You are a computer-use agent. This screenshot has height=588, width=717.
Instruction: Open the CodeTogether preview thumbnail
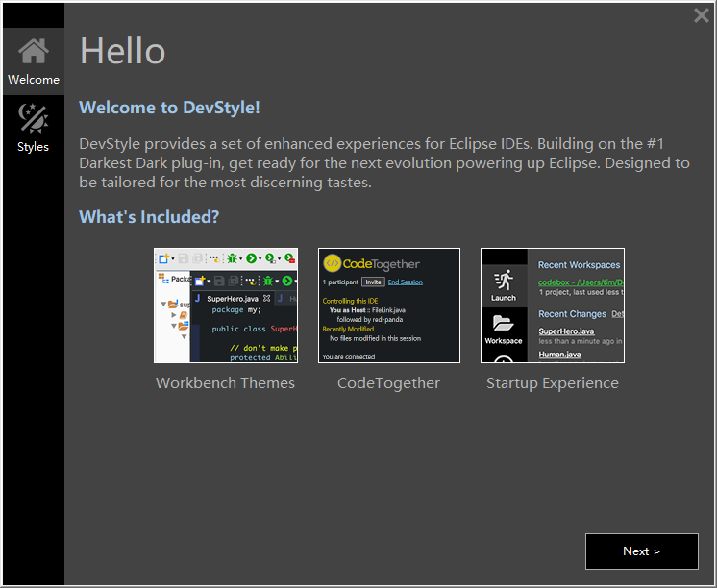[x=389, y=306]
